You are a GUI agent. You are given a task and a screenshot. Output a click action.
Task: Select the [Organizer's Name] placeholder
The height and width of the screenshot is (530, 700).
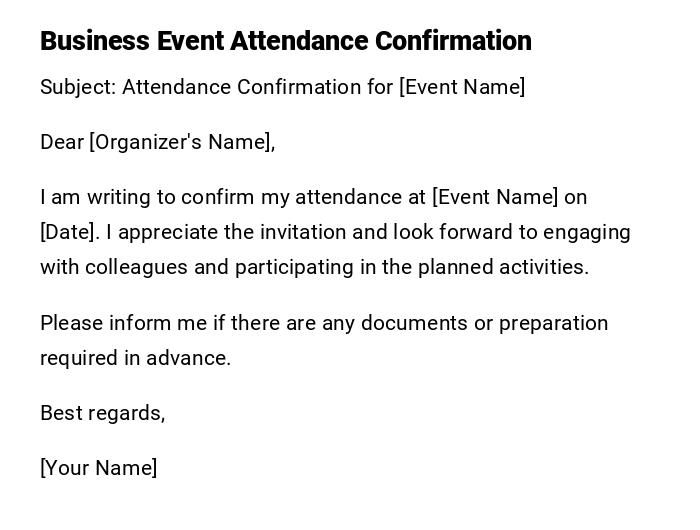[181, 142]
